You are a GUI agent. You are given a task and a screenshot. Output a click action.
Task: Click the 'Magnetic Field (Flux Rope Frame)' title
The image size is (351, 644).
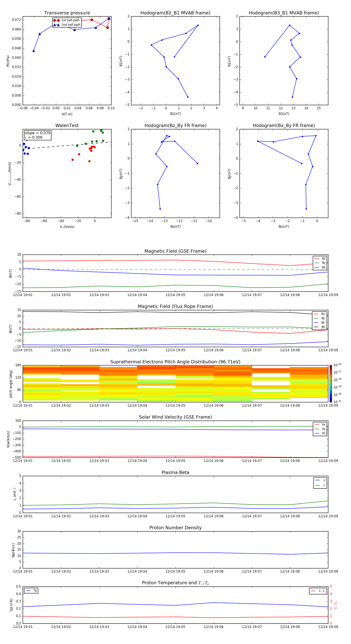(x=175, y=307)
